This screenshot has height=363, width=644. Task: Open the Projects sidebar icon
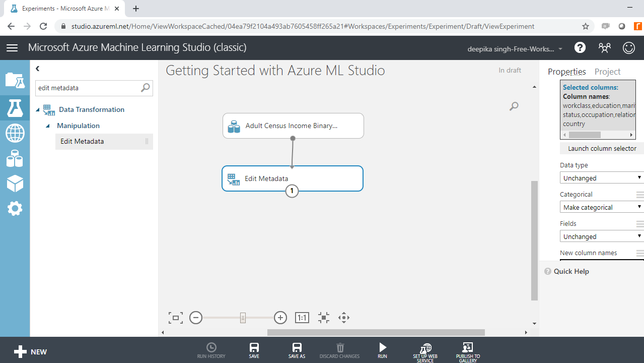(15, 81)
